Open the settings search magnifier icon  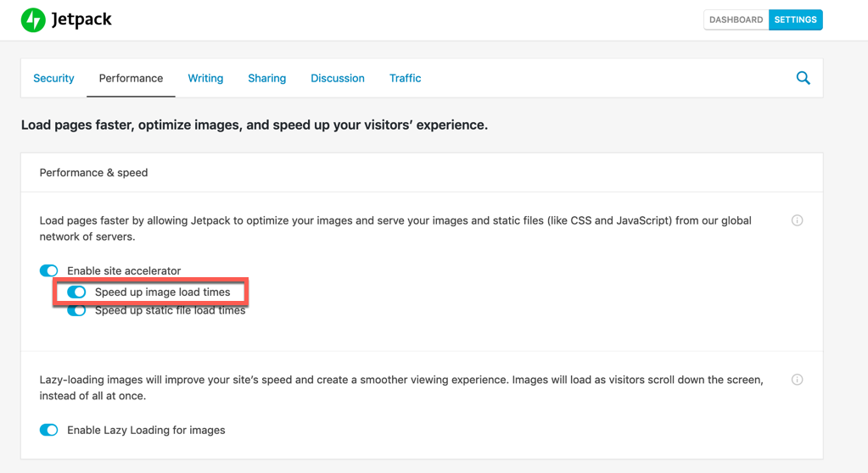tap(803, 78)
